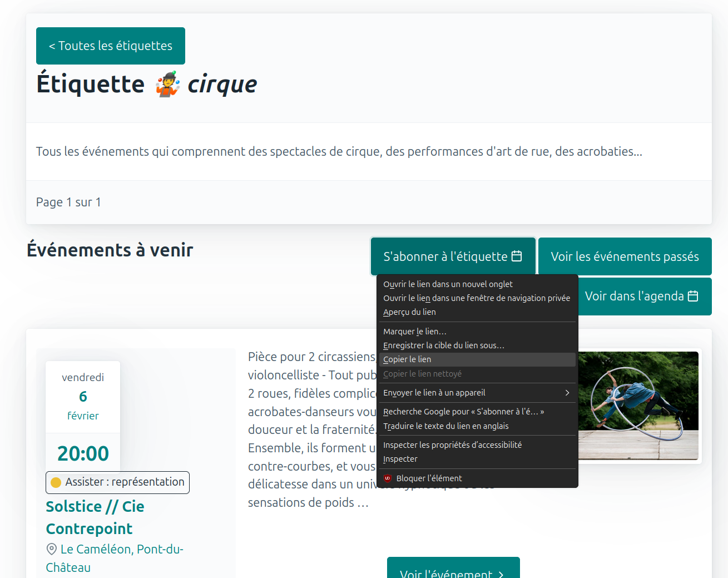Viewport: 728px width, 578px height.
Task: Go back via Toutes les étiquettes button
Action: pyautogui.click(x=111, y=46)
